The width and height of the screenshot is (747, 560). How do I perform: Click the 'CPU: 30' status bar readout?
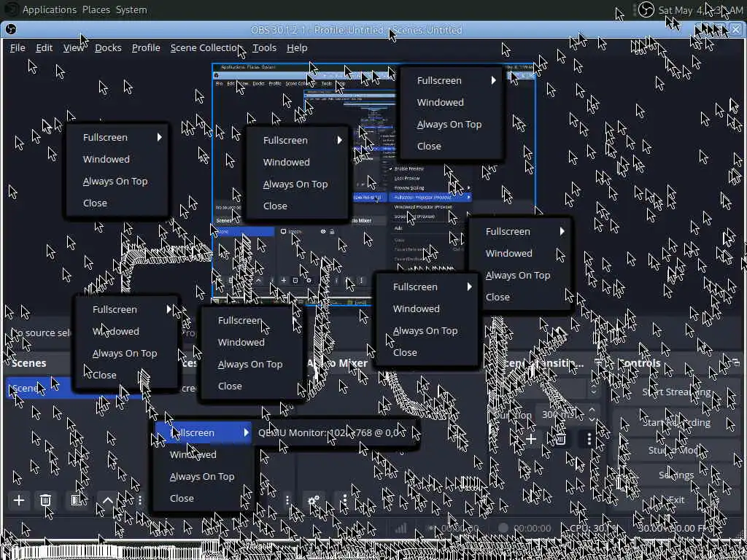pos(593,528)
